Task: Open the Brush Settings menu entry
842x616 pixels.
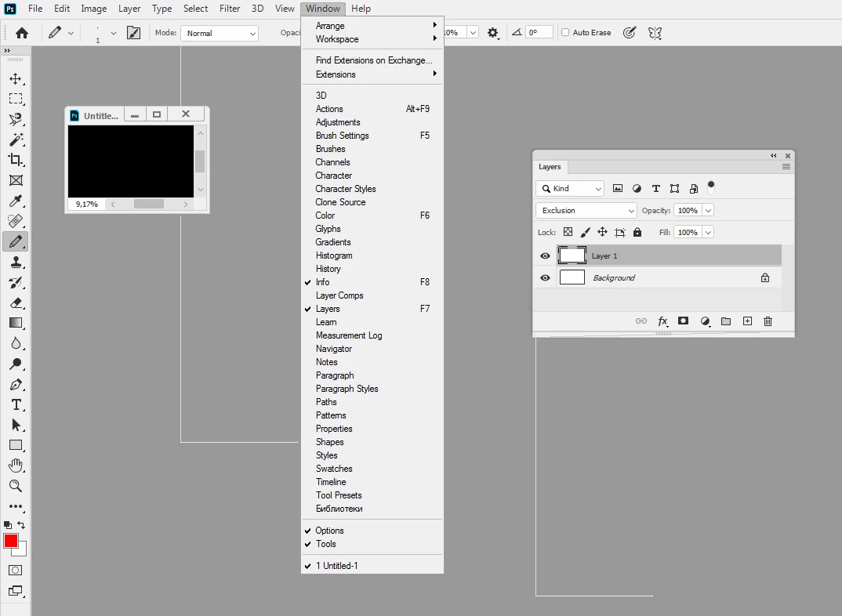Action: tap(372, 136)
